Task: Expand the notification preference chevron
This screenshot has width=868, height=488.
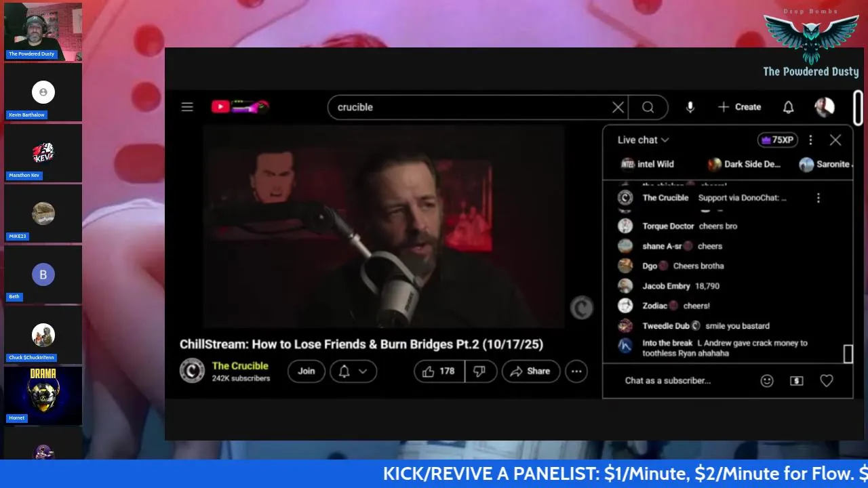Action: [363, 371]
